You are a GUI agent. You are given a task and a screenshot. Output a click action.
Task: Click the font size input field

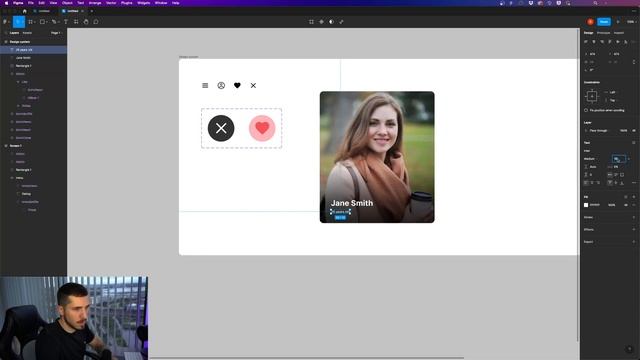[x=618, y=159]
